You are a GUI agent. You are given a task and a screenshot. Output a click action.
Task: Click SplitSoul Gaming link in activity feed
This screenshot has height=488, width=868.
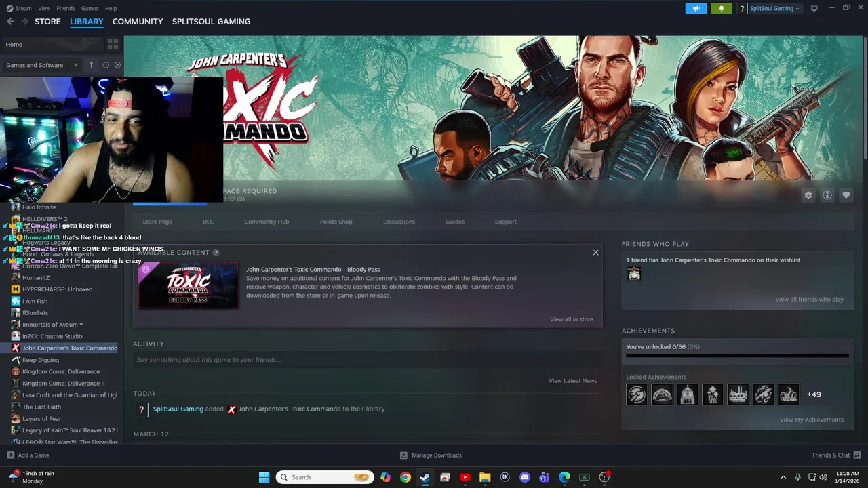(178, 409)
